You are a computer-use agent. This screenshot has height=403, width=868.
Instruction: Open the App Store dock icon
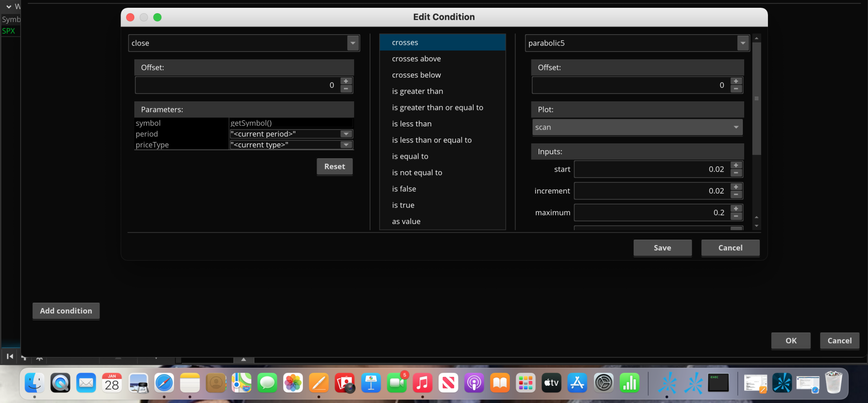[x=577, y=383]
